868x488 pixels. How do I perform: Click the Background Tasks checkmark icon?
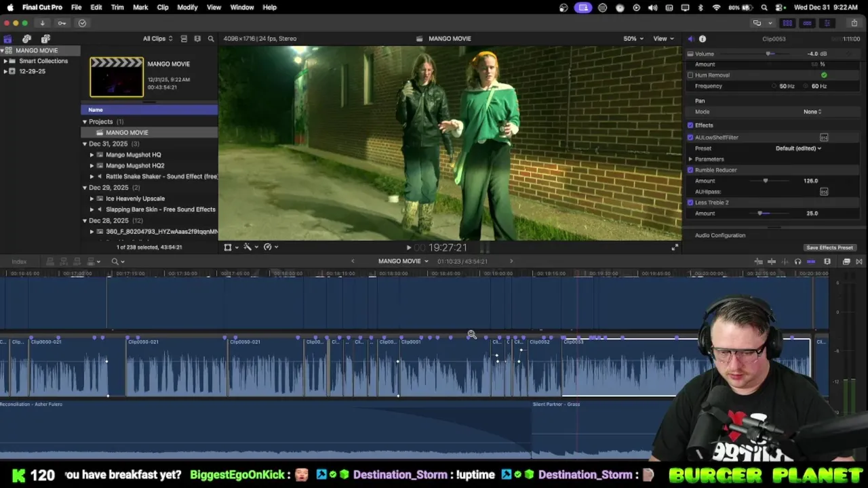82,23
